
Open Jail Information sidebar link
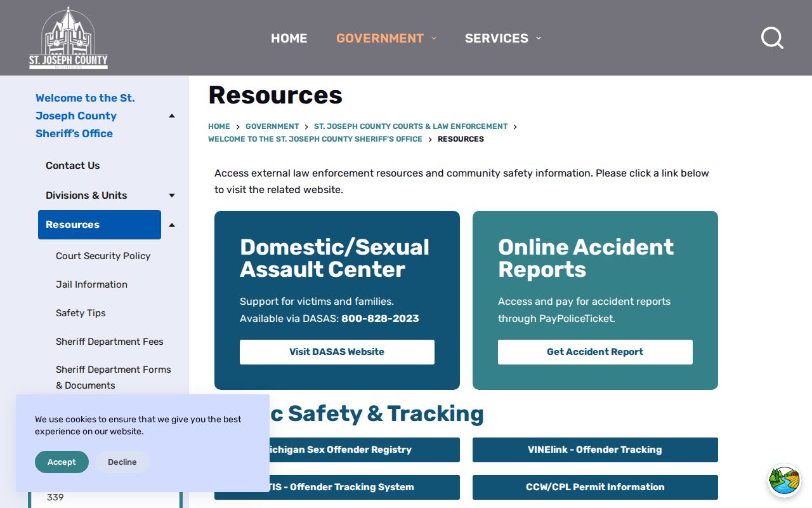point(91,284)
